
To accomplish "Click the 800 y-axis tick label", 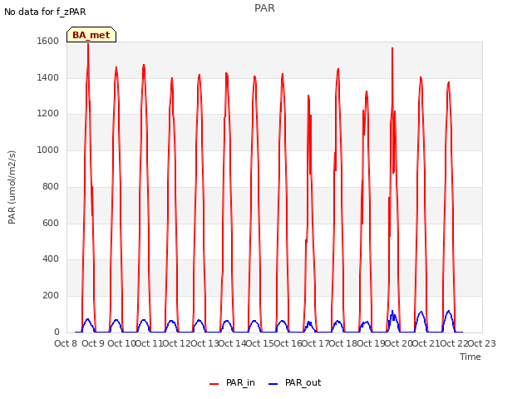I will [x=51, y=186].
